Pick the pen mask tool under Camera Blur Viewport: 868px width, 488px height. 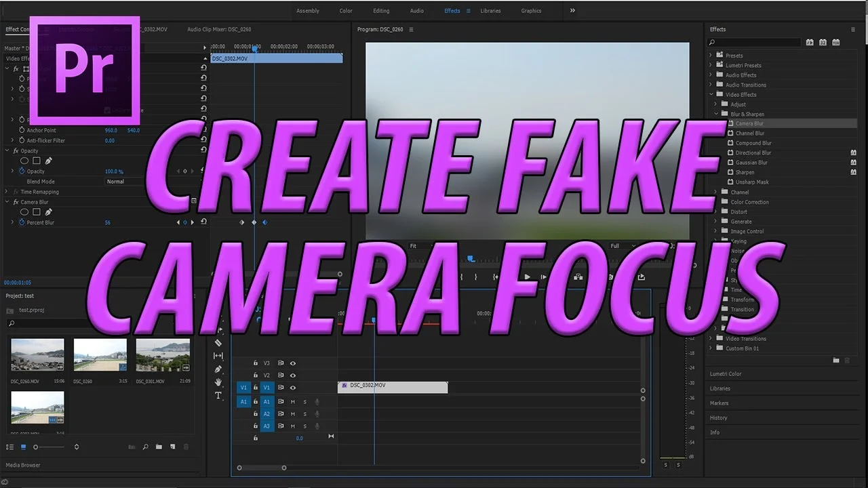pyautogui.click(x=49, y=212)
